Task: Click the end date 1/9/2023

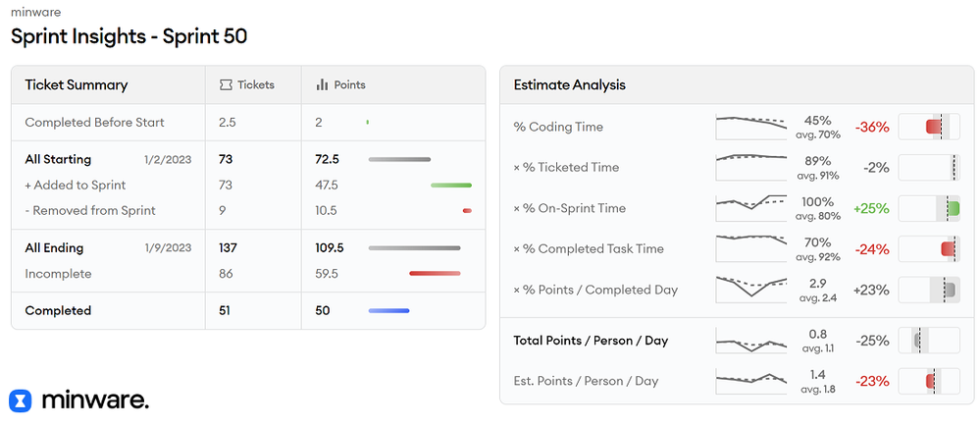Action: tap(168, 248)
